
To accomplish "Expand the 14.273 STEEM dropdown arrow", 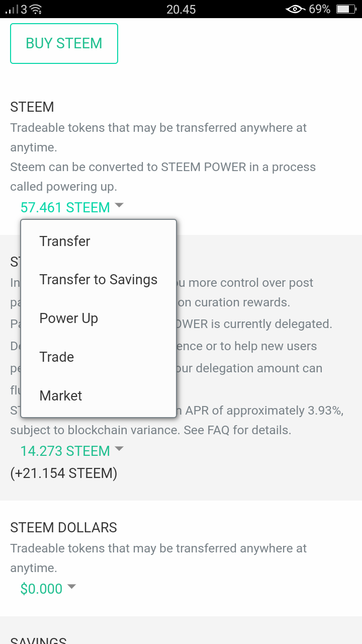I will [119, 449].
